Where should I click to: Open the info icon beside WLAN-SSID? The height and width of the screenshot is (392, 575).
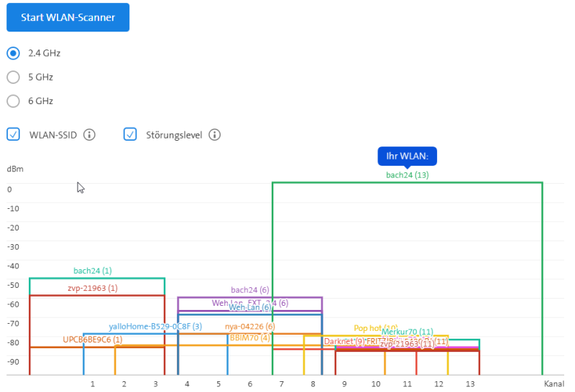pos(89,134)
